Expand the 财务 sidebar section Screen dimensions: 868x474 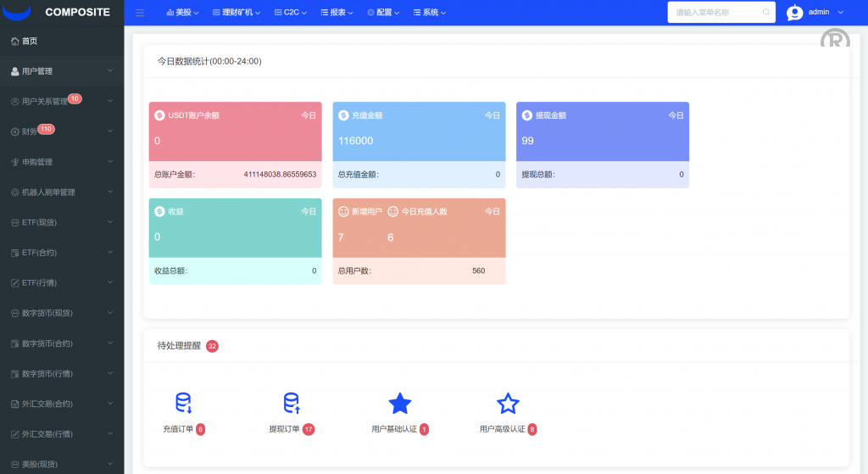tap(62, 131)
